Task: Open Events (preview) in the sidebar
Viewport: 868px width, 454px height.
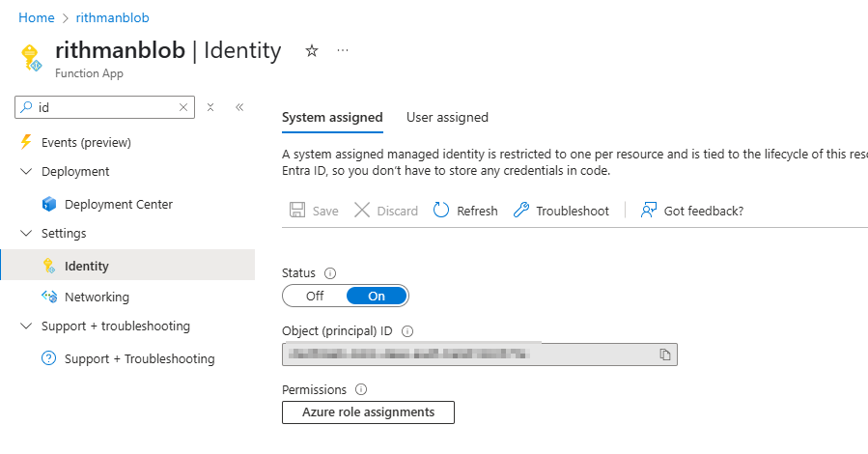Action: pos(86,142)
